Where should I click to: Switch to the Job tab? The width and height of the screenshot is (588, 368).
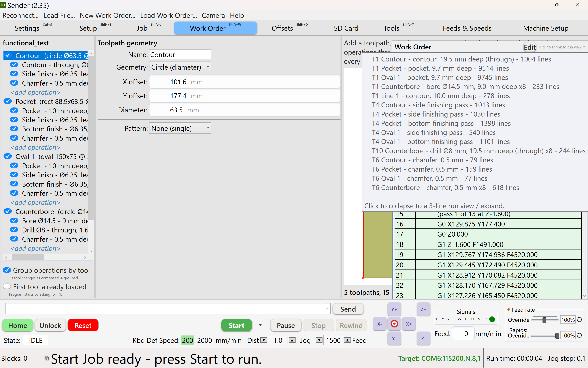pos(142,28)
